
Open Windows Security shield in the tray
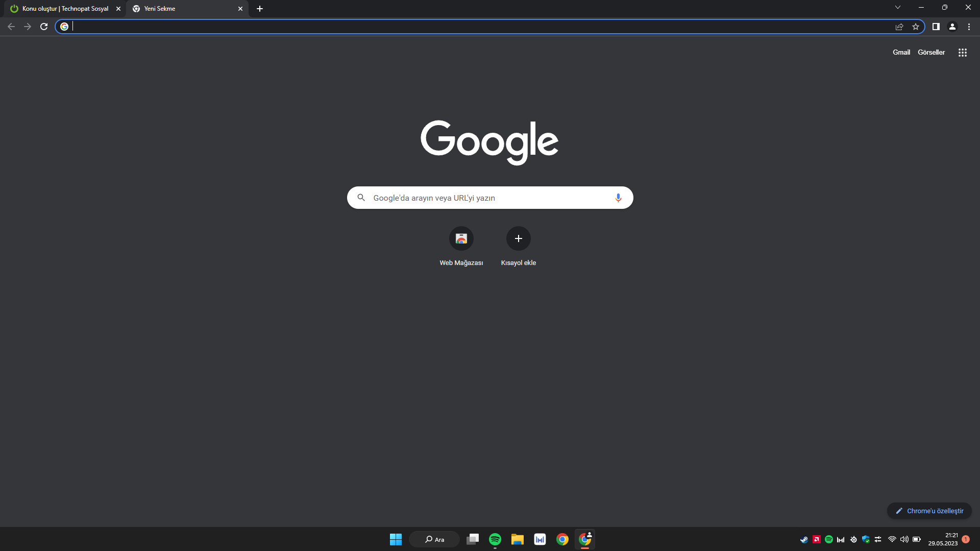click(x=866, y=539)
